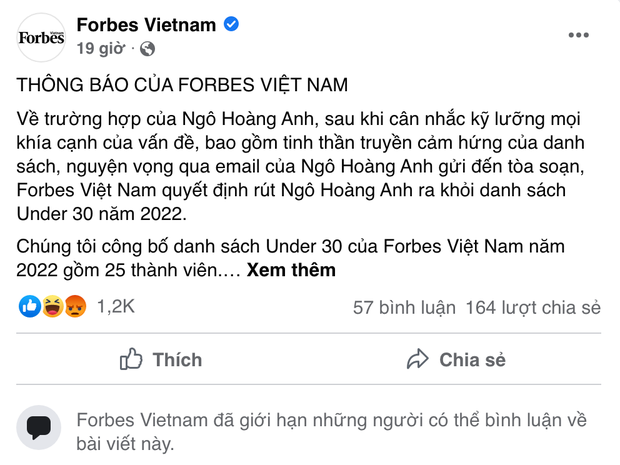Image resolution: width=620 pixels, height=465 pixels.
Task: Open the three-dots post options menu
Action: coord(579,34)
